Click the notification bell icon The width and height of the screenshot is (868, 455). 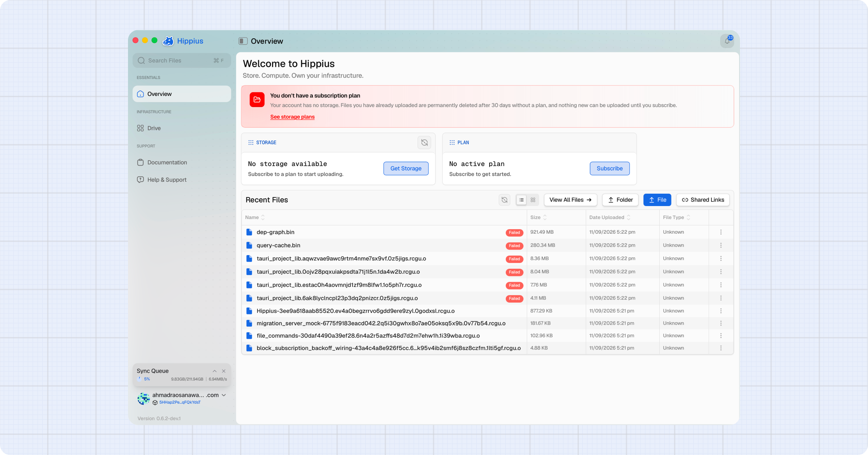pos(727,41)
